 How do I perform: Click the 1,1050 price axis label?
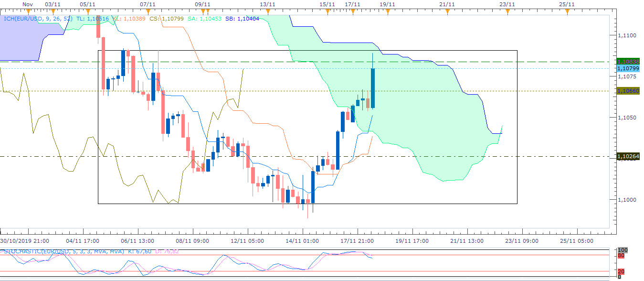click(627, 118)
